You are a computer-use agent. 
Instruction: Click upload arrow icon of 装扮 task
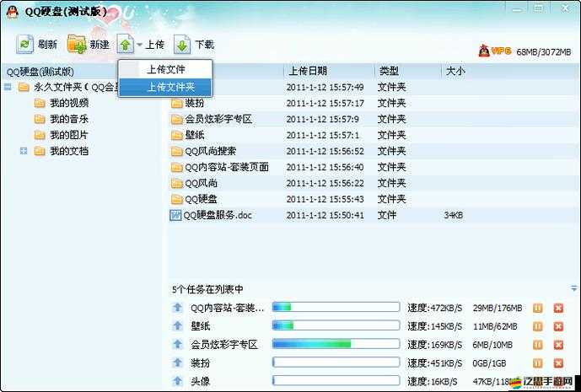click(177, 362)
